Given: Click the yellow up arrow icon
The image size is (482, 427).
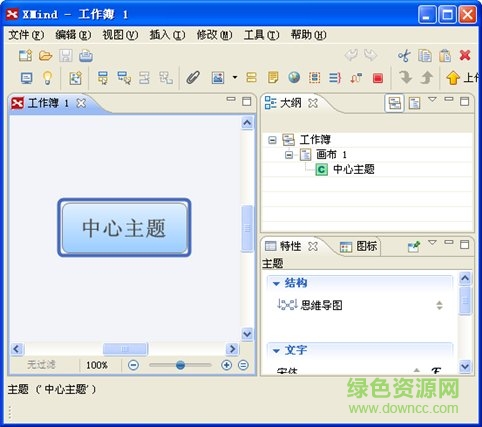Looking at the screenshot, I should click(453, 78).
